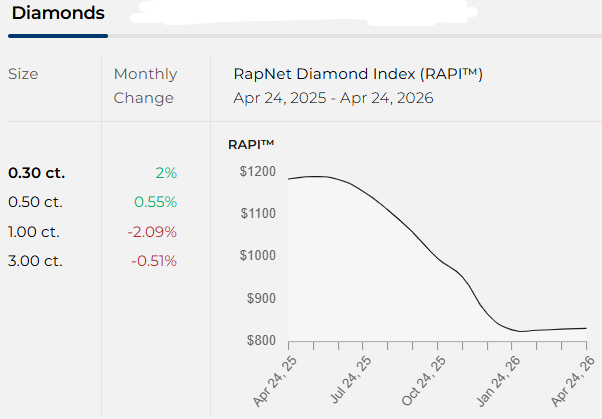This screenshot has height=419, width=602.
Task: Open the 3.00 ct. size index
Action: coord(35,261)
